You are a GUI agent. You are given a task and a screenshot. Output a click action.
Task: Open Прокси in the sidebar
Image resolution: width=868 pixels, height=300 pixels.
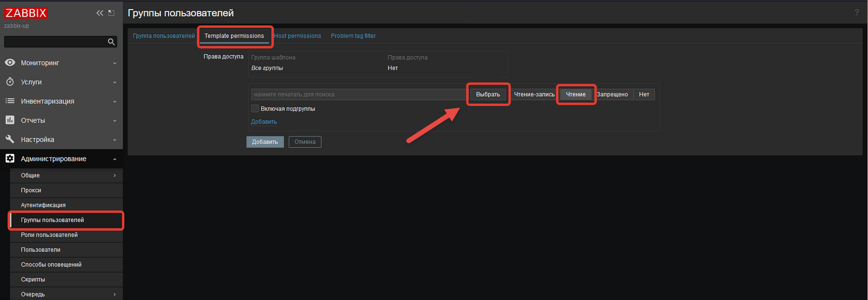coord(66,190)
